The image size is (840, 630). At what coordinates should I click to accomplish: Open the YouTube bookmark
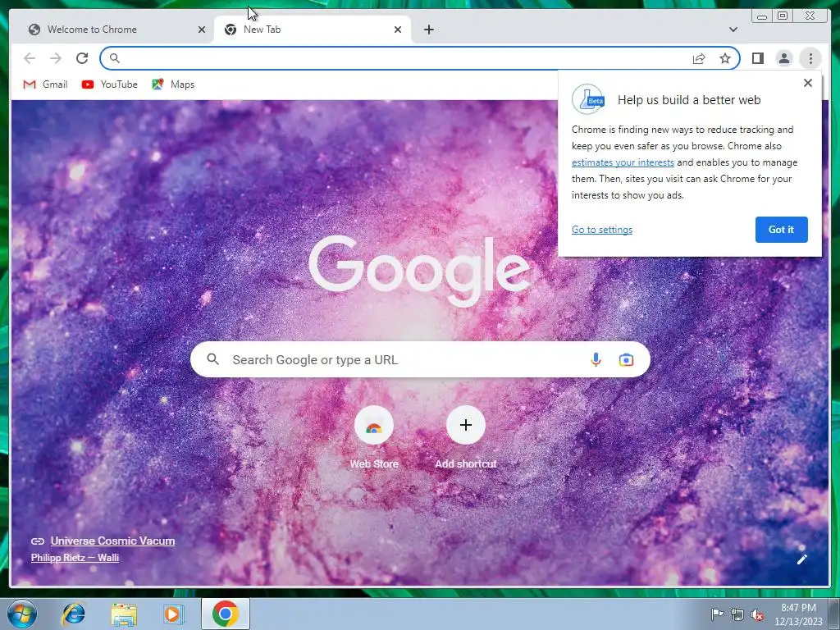coord(110,84)
